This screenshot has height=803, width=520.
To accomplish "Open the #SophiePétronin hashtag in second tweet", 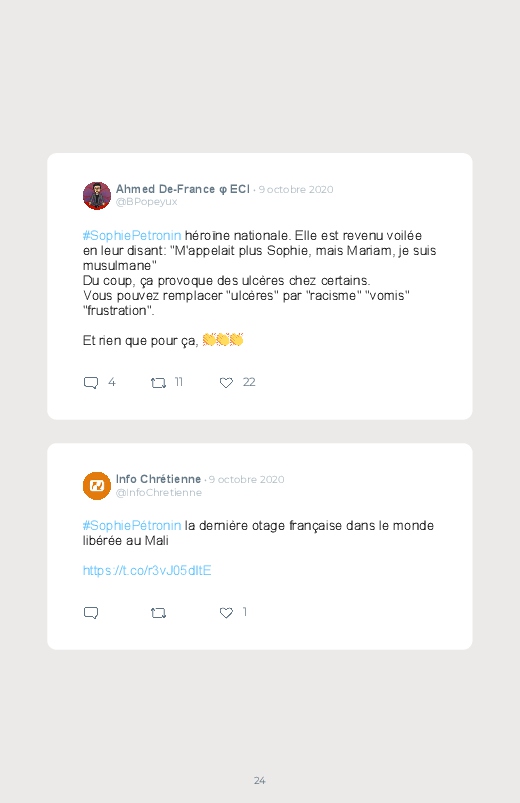I will coord(132,525).
